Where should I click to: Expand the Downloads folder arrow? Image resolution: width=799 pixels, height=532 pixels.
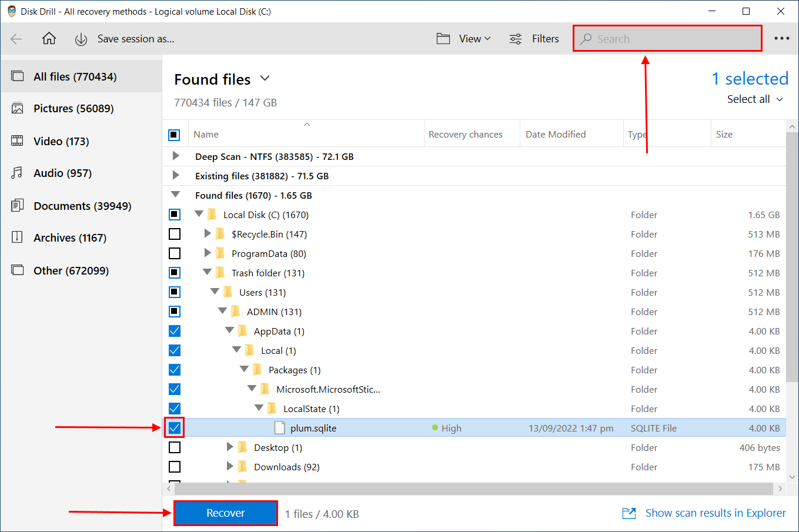(x=230, y=467)
